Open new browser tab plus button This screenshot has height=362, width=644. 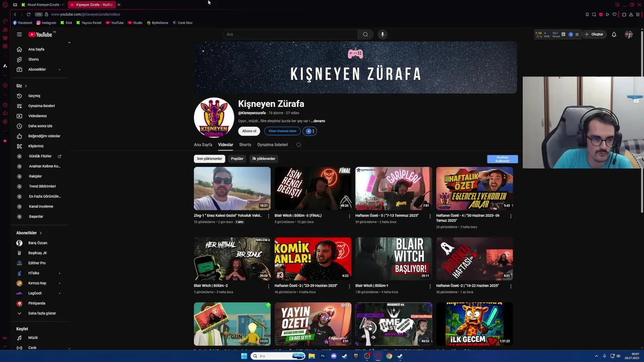click(x=119, y=5)
